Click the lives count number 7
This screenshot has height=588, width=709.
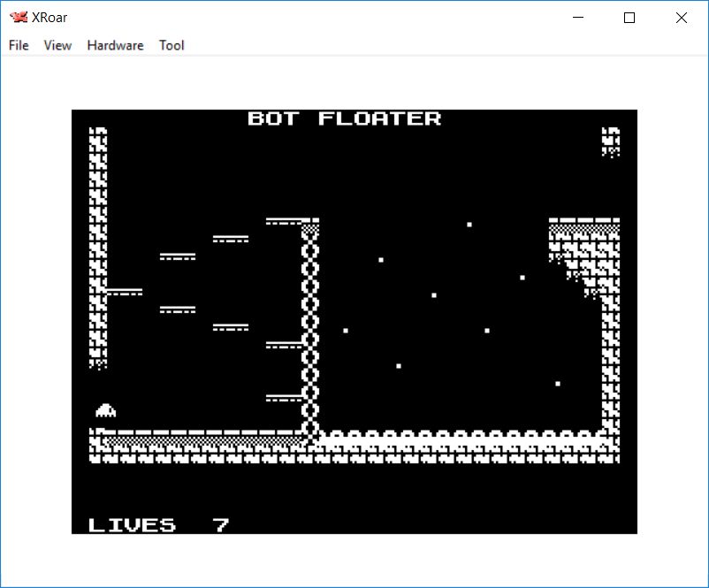221,525
